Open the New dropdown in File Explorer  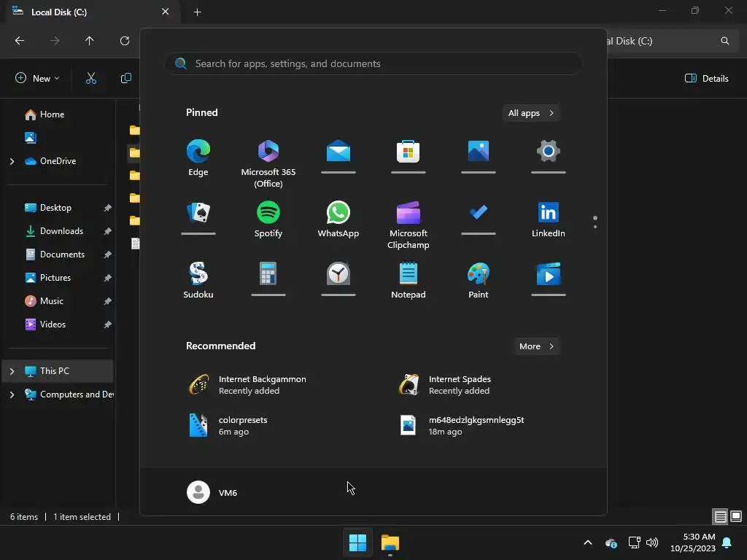click(37, 78)
